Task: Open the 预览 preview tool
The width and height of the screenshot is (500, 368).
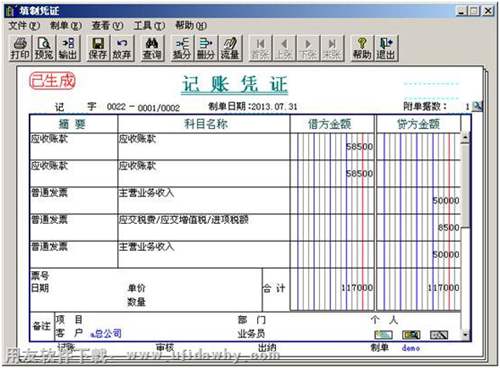Action: click(44, 48)
